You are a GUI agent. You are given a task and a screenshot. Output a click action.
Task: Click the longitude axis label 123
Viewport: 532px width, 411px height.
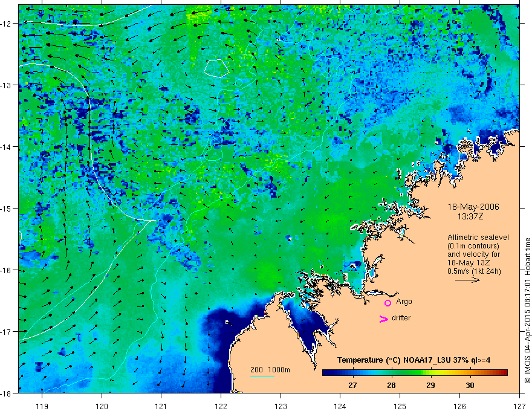click(x=281, y=406)
